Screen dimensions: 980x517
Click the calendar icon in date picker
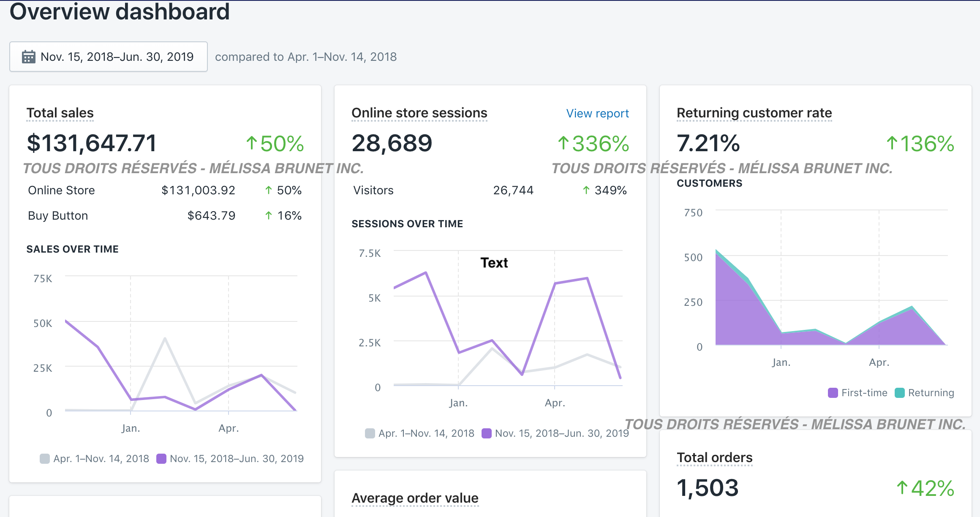pyautogui.click(x=29, y=57)
